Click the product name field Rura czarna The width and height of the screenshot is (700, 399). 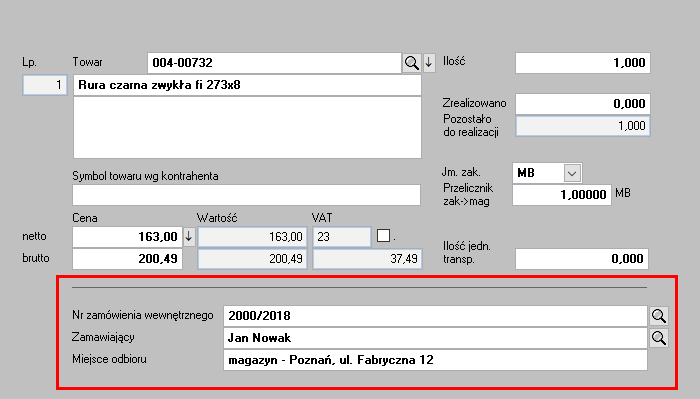247,85
